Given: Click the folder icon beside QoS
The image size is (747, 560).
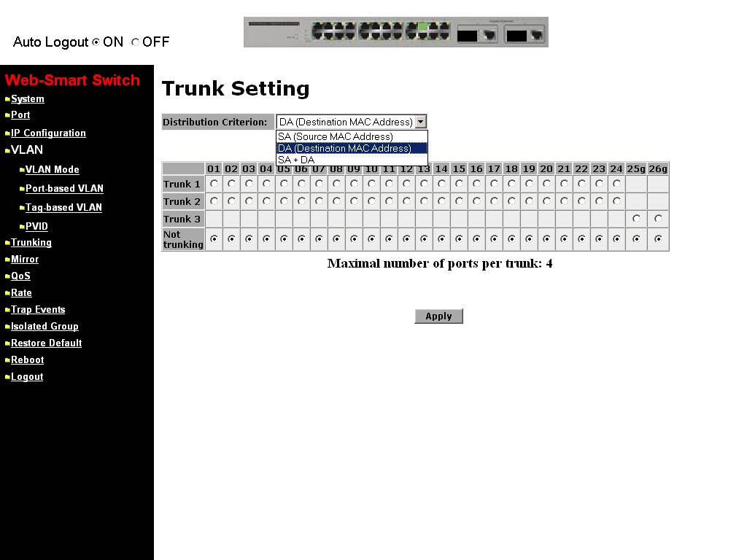Looking at the screenshot, I should pyautogui.click(x=7, y=276).
